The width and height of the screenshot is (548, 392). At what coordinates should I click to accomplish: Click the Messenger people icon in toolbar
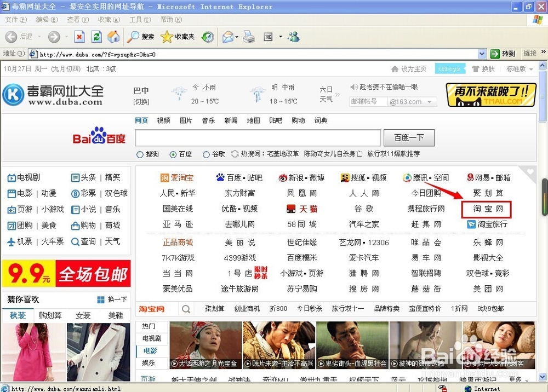(x=294, y=37)
